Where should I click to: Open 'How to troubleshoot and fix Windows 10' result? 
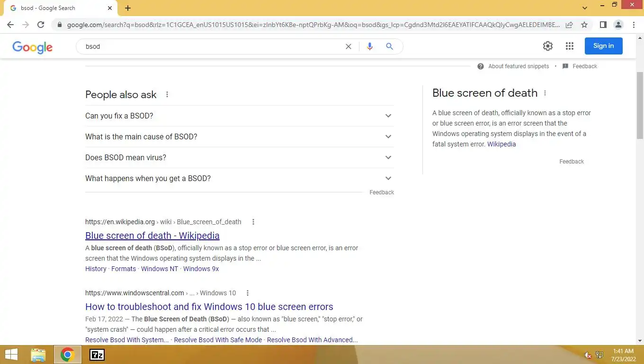tap(209, 307)
